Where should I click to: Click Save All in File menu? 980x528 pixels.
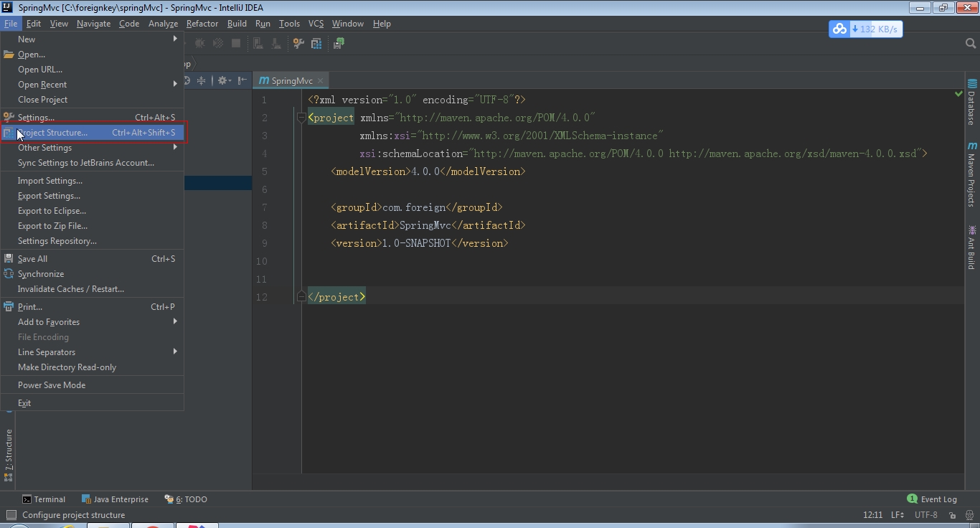pos(92,259)
